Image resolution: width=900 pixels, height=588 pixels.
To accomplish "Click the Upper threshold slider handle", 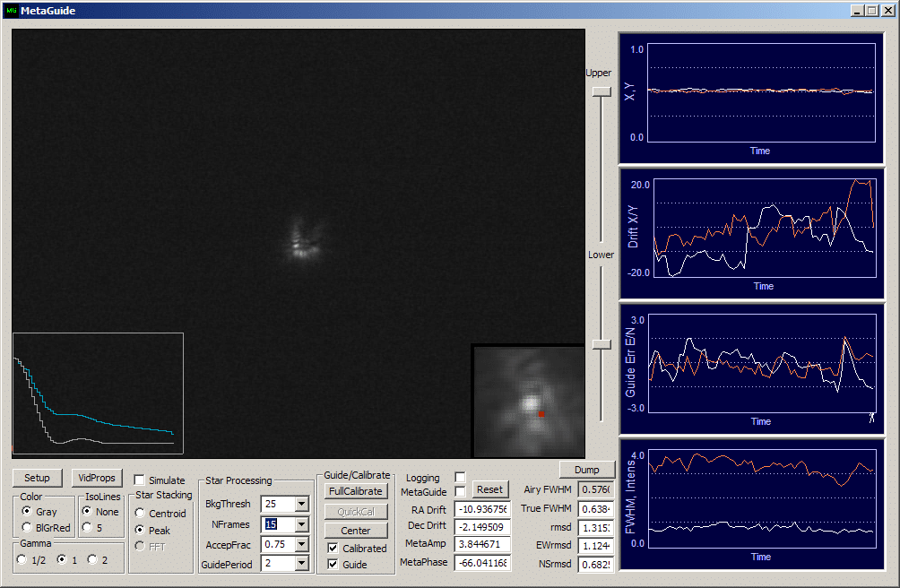I will (x=601, y=91).
